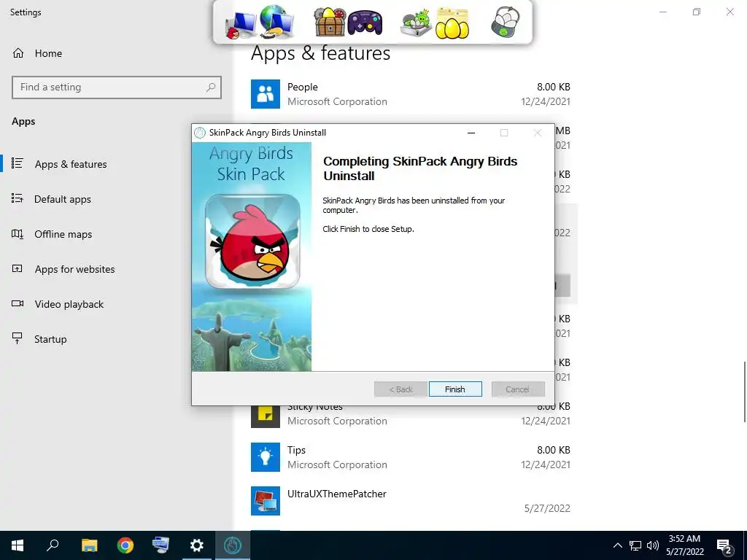This screenshot has width=747, height=560.
Task: Click the Apps for websites icon
Action: pos(18,268)
